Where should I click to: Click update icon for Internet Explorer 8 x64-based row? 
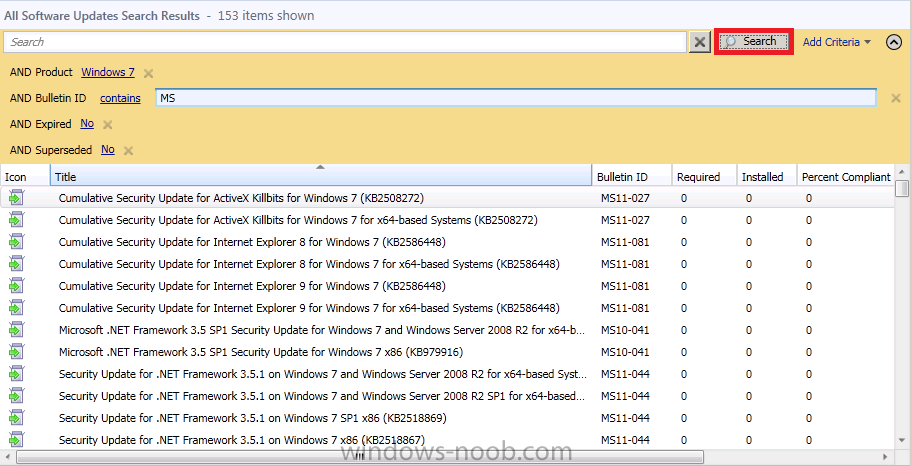tap(16, 264)
